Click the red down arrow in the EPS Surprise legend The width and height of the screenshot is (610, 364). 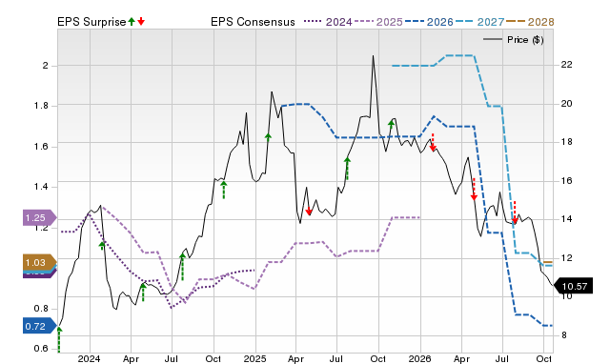(x=141, y=21)
